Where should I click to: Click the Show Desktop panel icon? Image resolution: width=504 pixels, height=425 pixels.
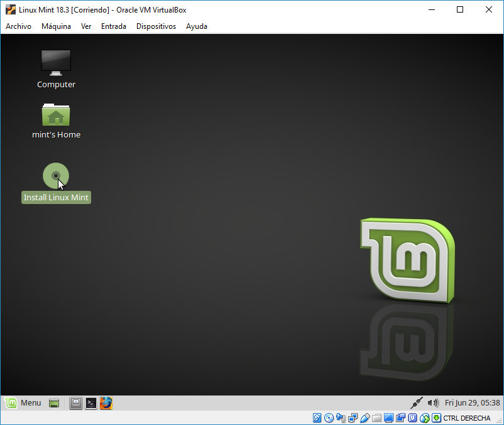click(x=54, y=403)
